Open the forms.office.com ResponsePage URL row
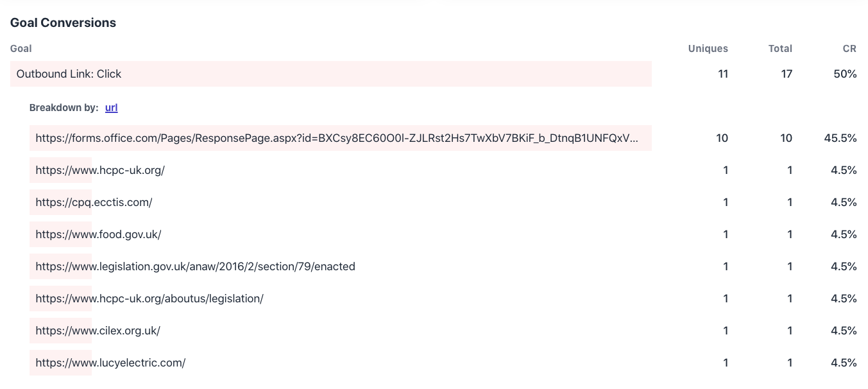Image resolution: width=868 pixels, height=389 pixels. pos(337,138)
